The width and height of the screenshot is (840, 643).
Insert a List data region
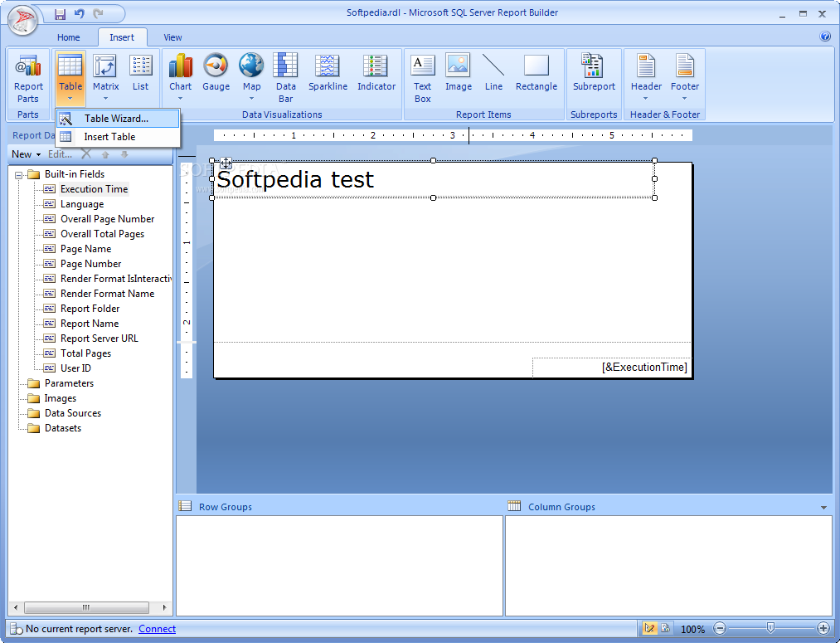click(140, 73)
